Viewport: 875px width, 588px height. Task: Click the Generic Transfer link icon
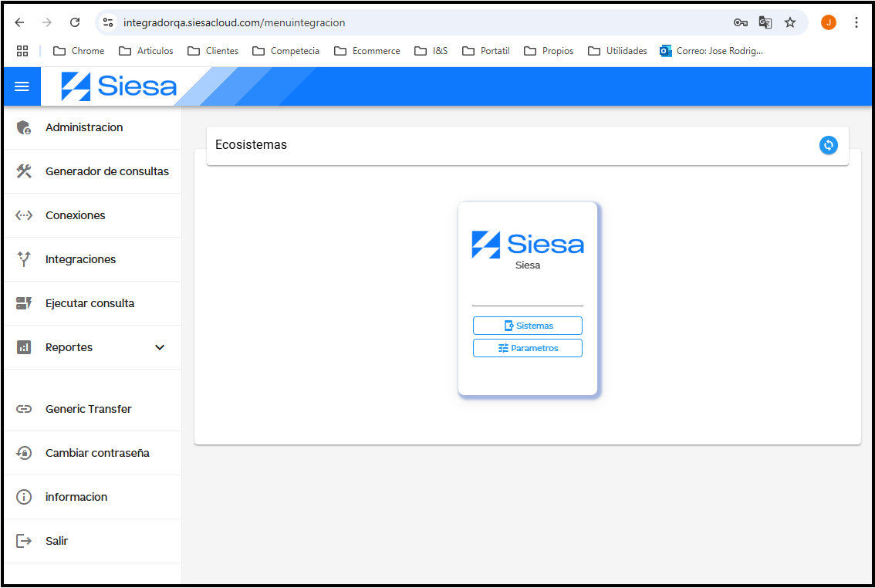pyautogui.click(x=24, y=409)
